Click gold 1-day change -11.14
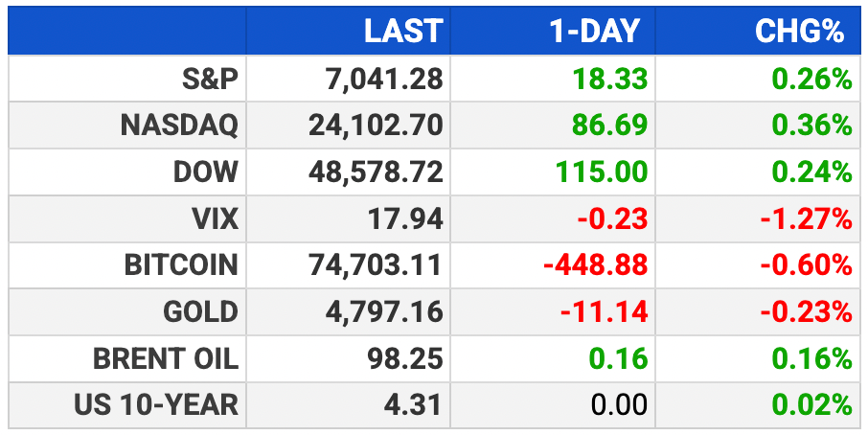Image resolution: width=868 pixels, height=435 pixels. click(604, 312)
